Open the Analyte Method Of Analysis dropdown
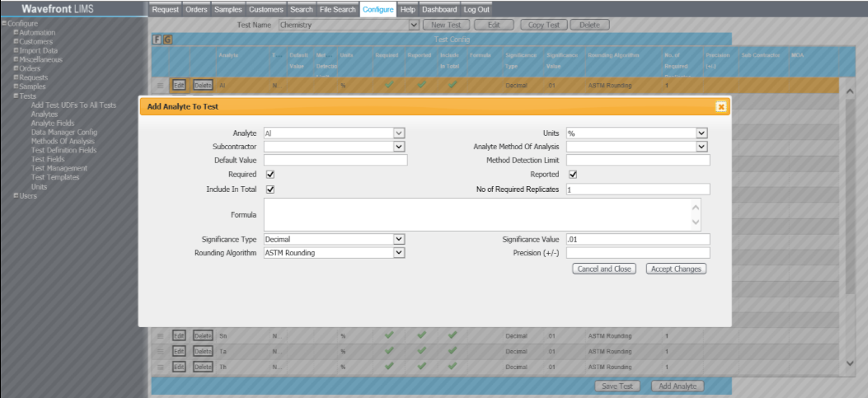 (x=702, y=147)
